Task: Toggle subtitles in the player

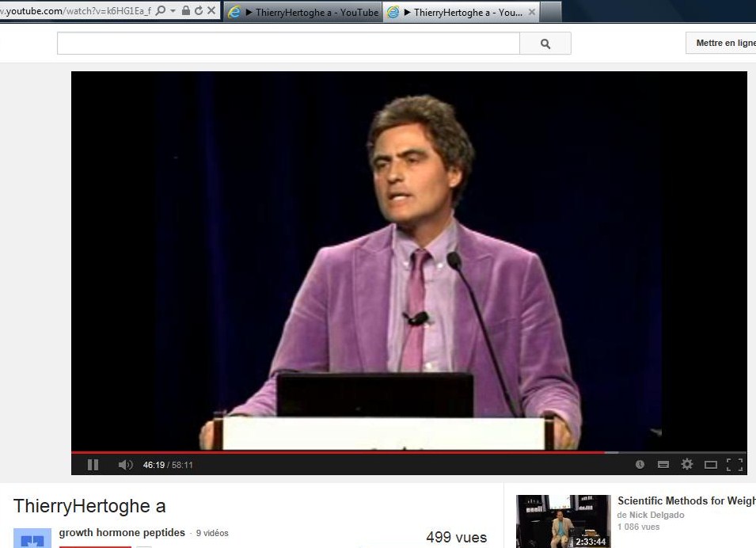Action: tap(663, 465)
